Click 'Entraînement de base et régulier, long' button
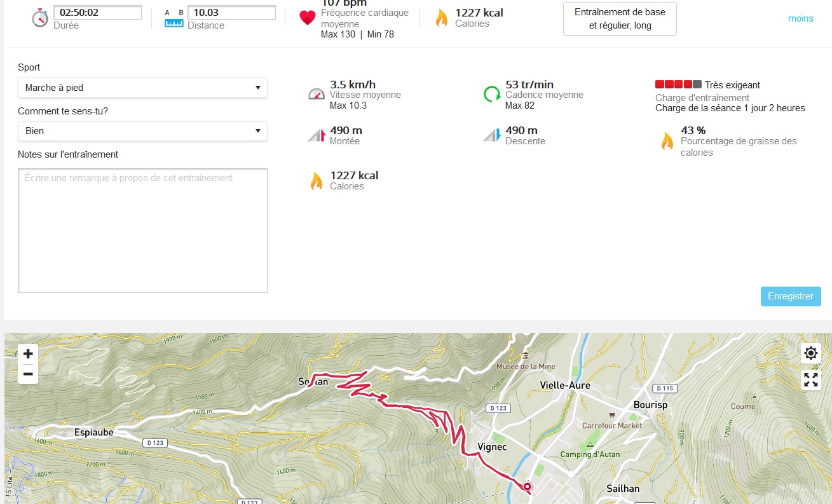This screenshot has width=832, height=504. (x=620, y=19)
